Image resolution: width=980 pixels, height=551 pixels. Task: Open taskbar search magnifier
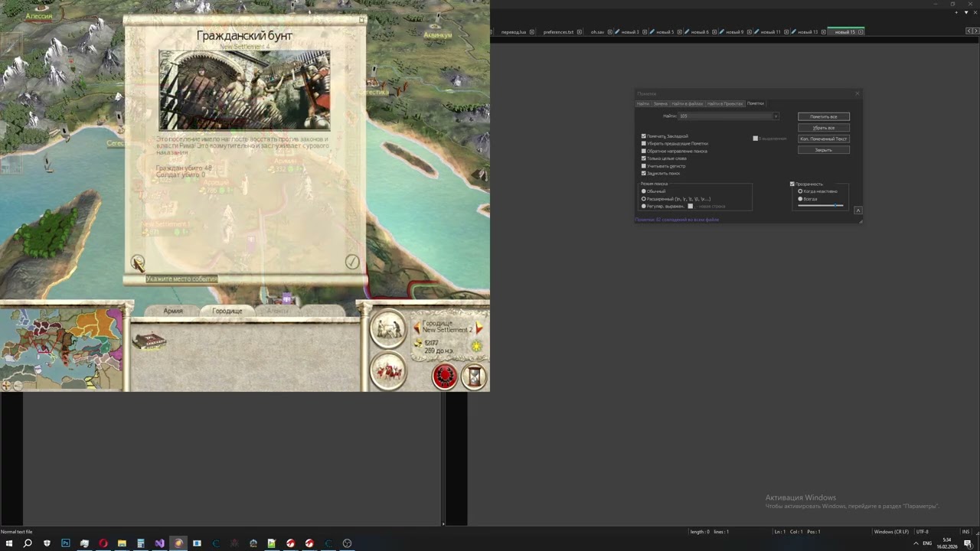[28, 543]
